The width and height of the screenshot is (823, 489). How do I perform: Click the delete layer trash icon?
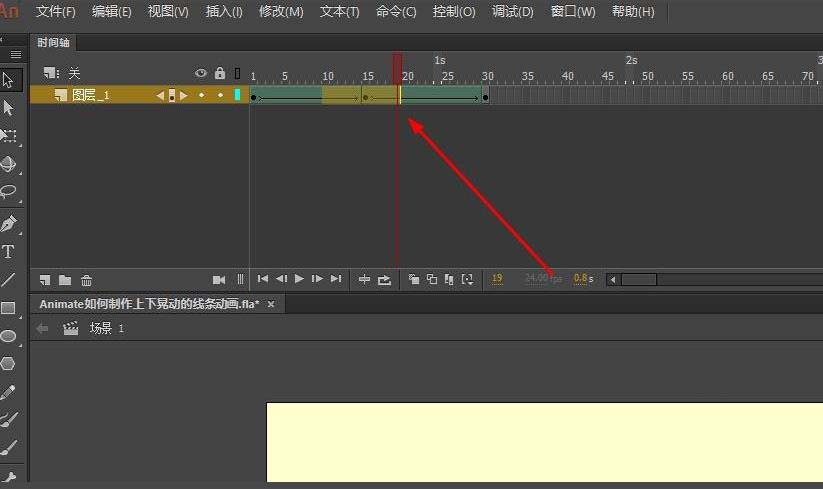point(87,280)
